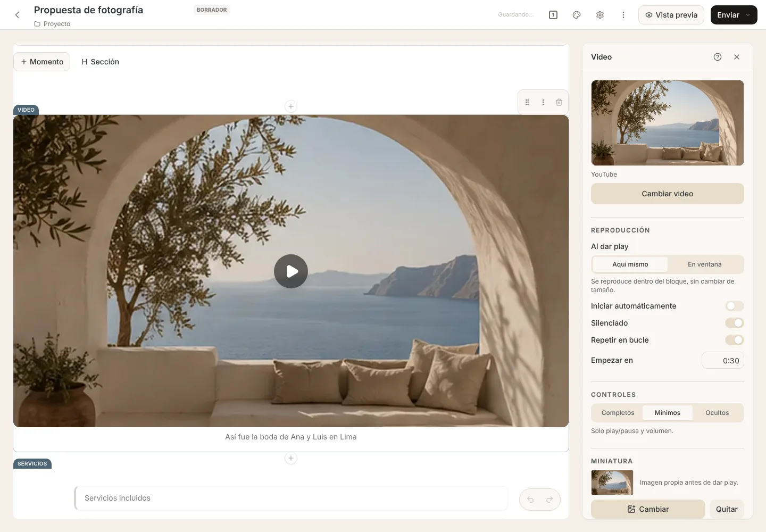Open the theme palette icon
This screenshot has height=532, width=766.
point(577,15)
